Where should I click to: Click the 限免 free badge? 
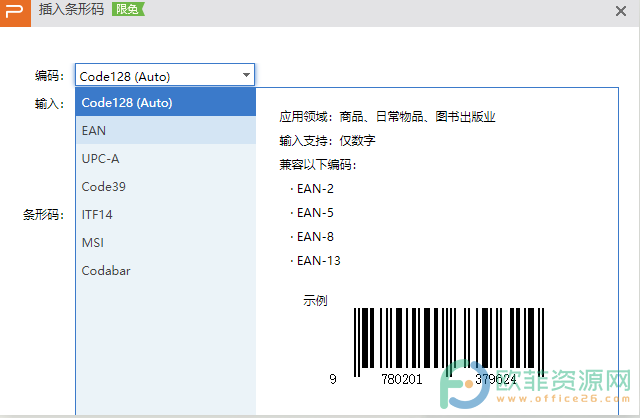[128, 9]
